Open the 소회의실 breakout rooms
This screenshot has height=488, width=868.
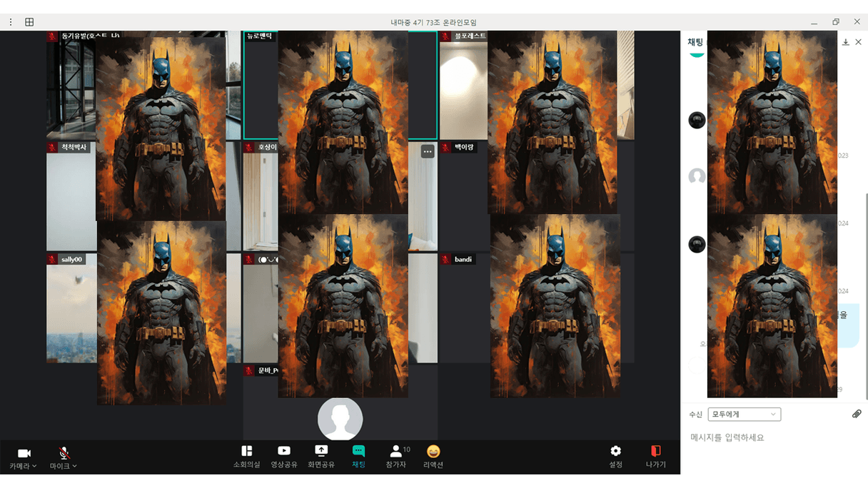point(246,457)
